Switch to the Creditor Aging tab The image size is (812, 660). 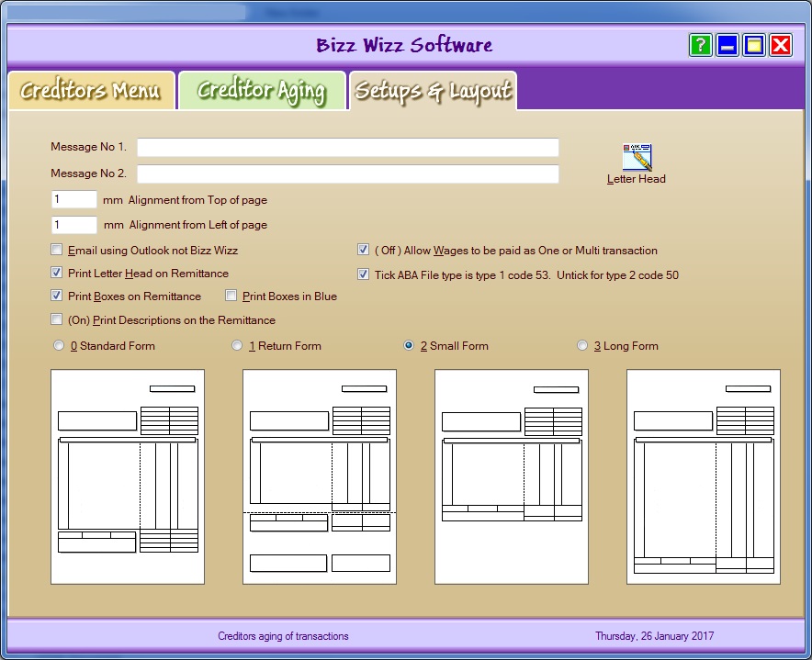point(262,91)
